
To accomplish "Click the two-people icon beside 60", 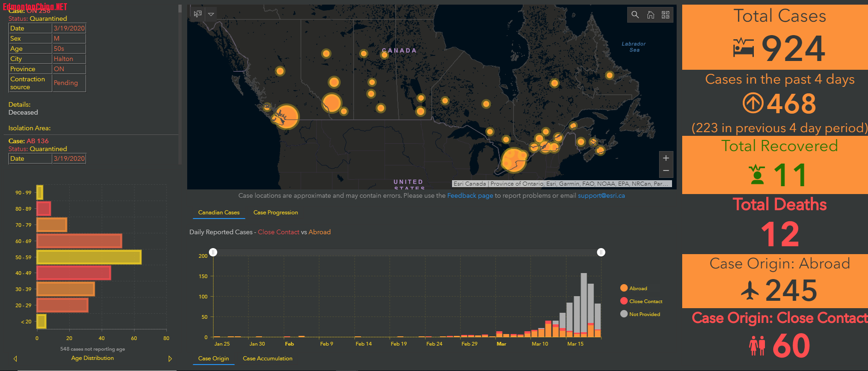I will (757, 346).
